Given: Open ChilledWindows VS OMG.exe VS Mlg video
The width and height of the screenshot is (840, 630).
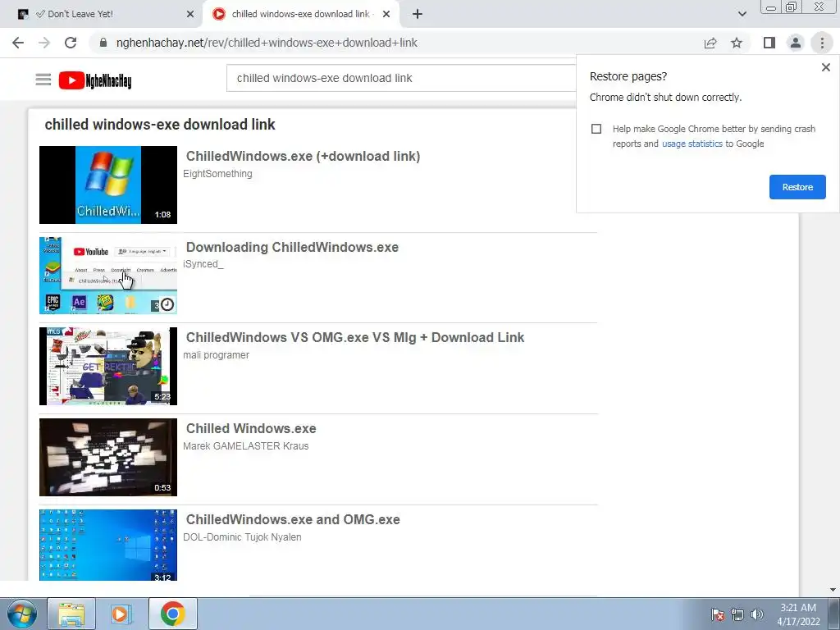Looking at the screenshot, I should click(355, 337).
